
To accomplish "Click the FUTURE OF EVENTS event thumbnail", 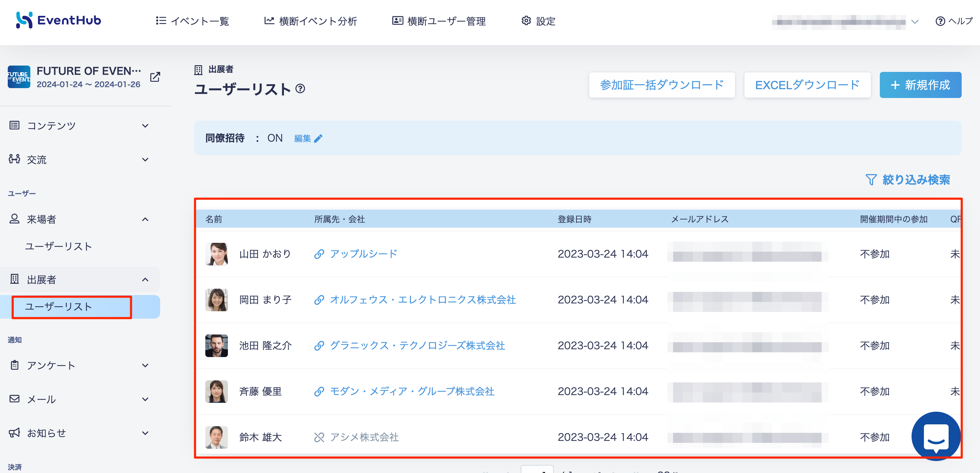I will coord(19,77).
